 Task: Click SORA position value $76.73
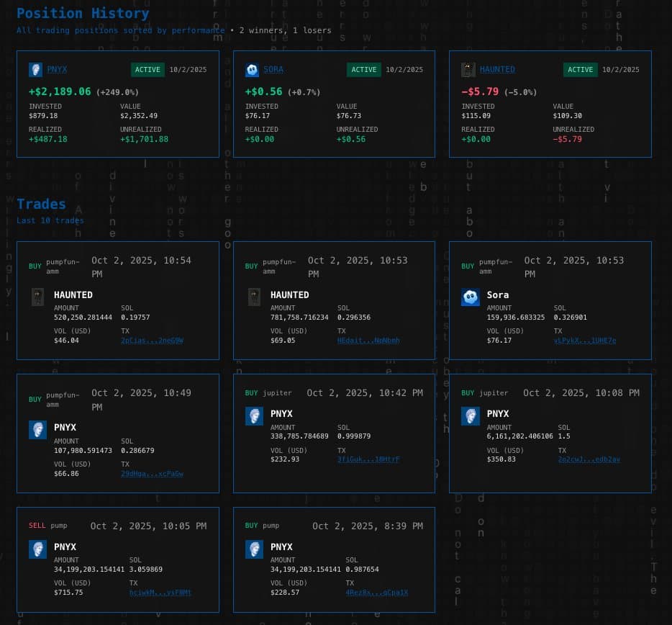(x=348, y=116)
